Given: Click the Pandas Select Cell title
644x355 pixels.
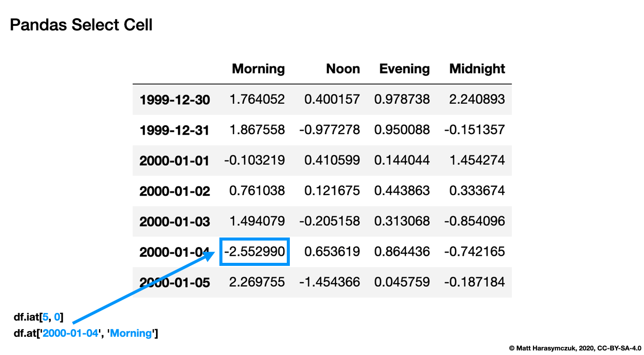Looking at the screenshot, I should pos(81,24).
